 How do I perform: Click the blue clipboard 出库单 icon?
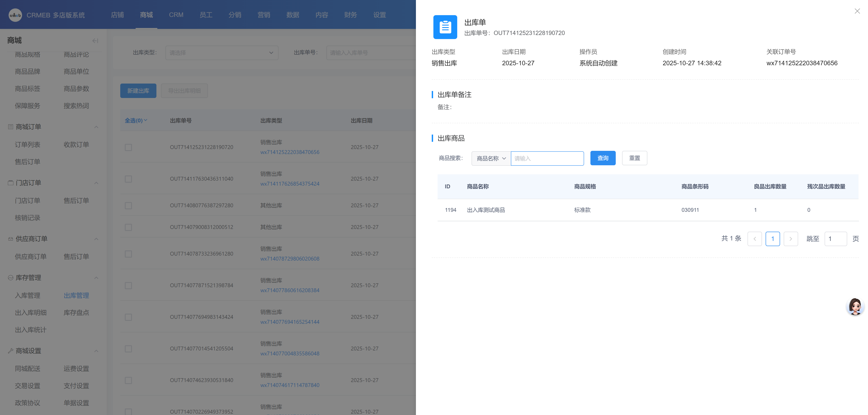(x=445, y=27)
